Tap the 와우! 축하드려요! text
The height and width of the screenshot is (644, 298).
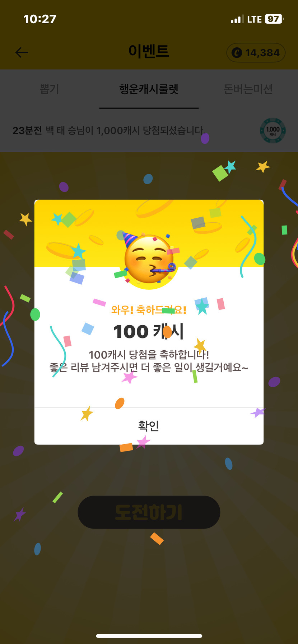pyautogui.click(x=149, y=310)
